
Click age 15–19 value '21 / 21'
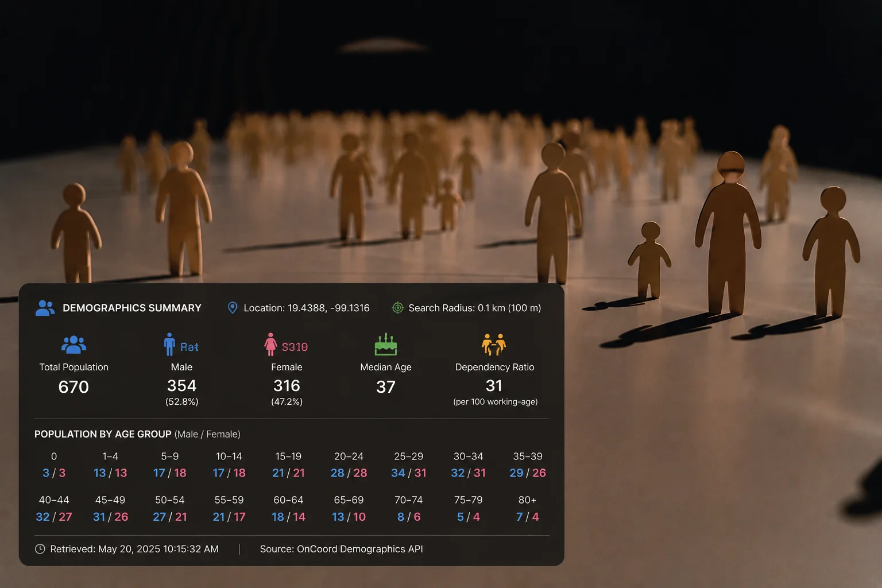288,473
